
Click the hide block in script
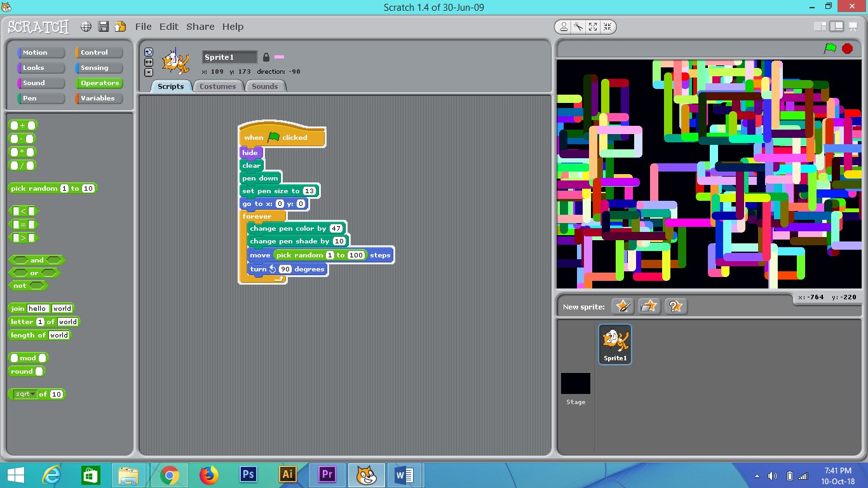pyautogui.click(x=250, y=153)
